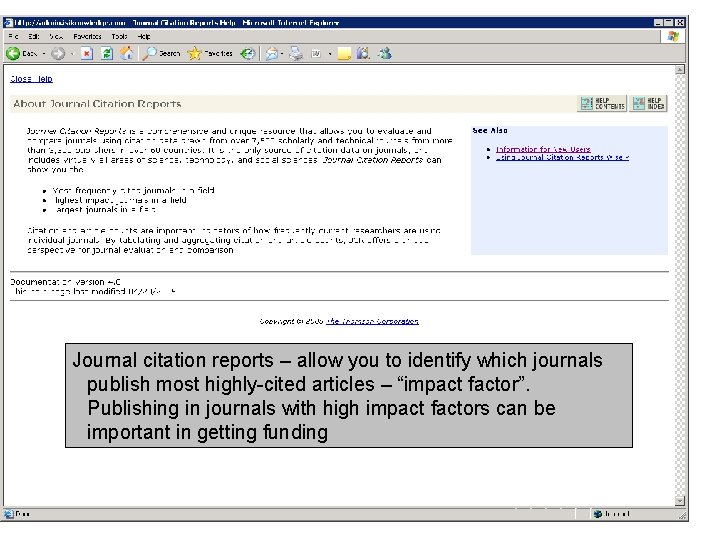Viewport: 720px width, 540px height.
Task: Click the Internet zone status indicator
Action: (613, 514)
